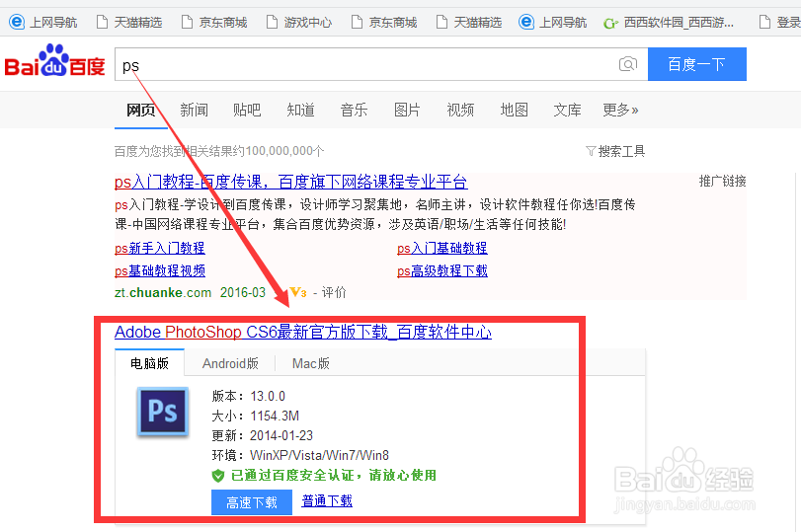Click the Photoshop Ps app icon
Viewport: 801px width, 532px height.
(163, 412)
